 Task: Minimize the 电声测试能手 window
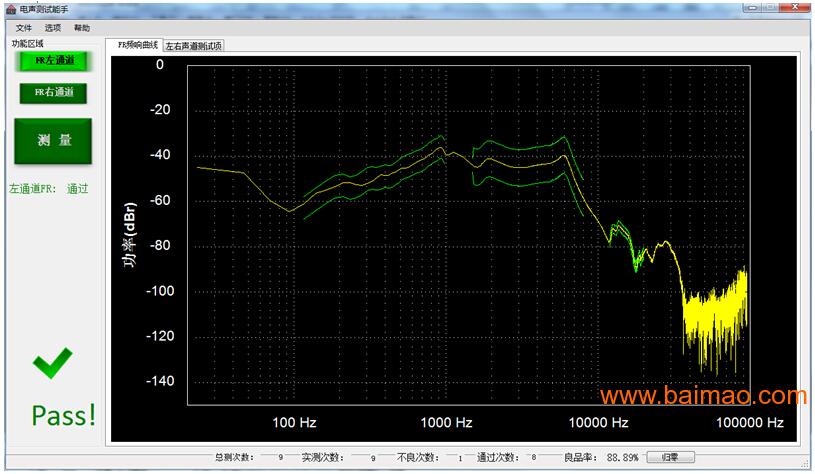pos(751,8)
